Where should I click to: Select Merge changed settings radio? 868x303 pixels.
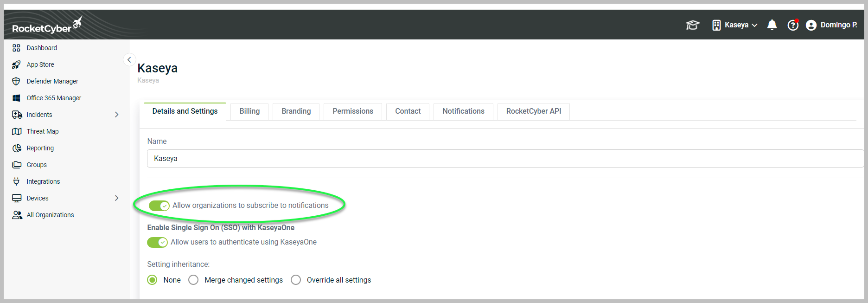pos(193,280)
